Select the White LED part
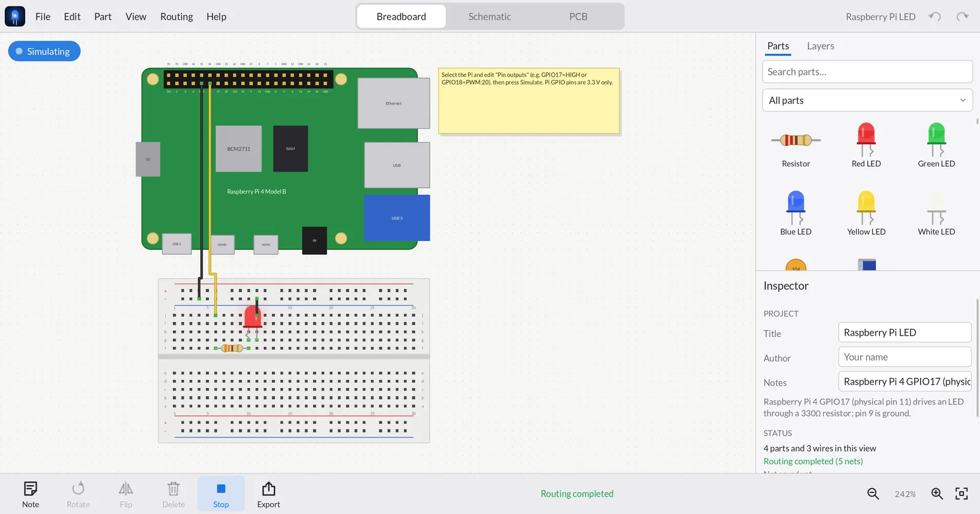Screen dimensions: 980x514 point(937,213)
